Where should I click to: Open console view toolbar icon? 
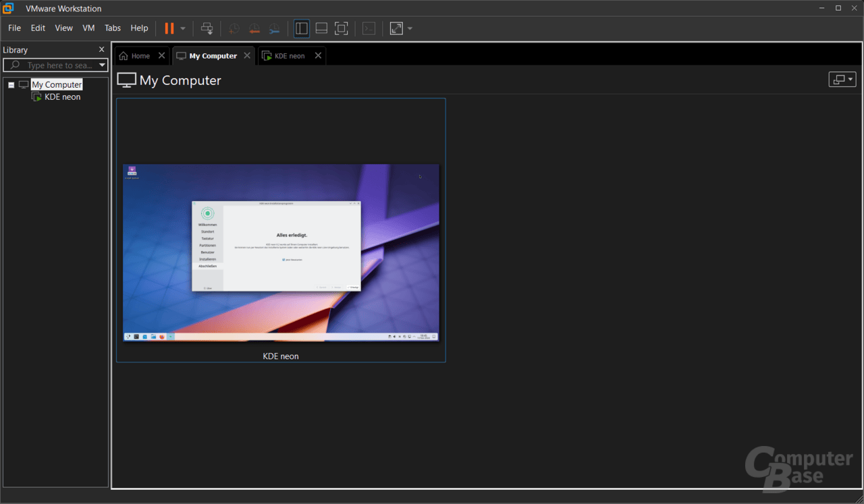[369, 28]
